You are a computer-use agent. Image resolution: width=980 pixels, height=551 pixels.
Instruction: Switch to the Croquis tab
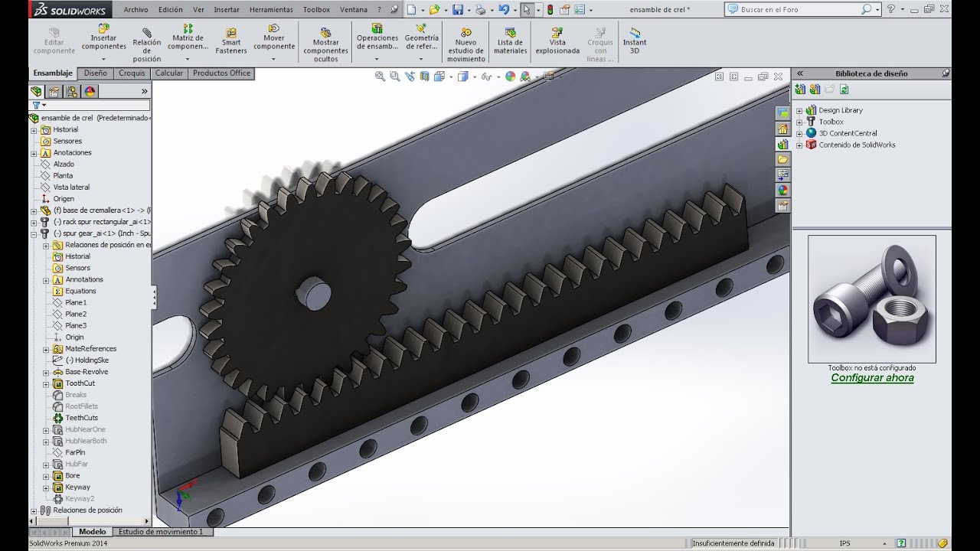tap(132, 73)
